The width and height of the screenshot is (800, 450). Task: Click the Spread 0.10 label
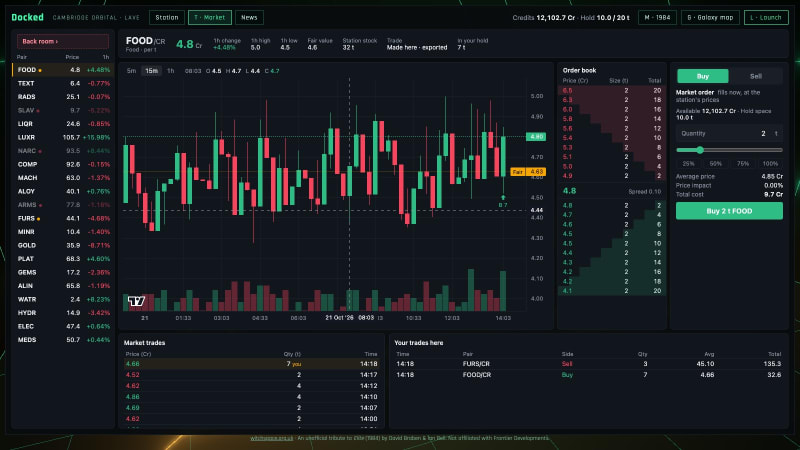pos(644,192)
